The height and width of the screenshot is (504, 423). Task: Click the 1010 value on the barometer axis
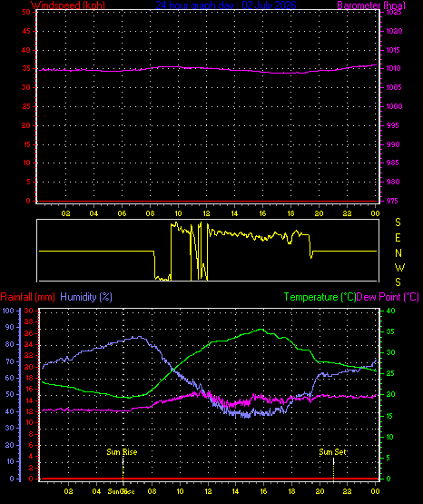pos(393,68)
